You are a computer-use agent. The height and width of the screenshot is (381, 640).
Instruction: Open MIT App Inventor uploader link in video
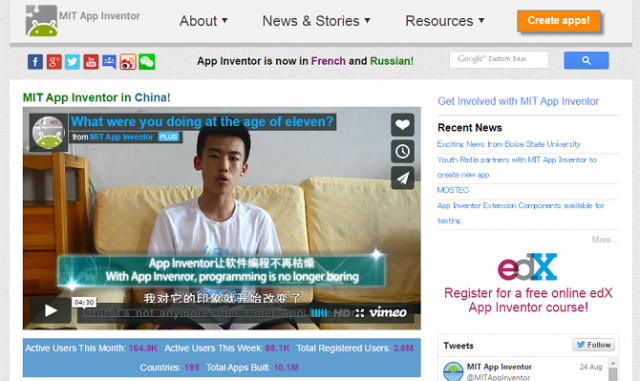coord(121,137)
